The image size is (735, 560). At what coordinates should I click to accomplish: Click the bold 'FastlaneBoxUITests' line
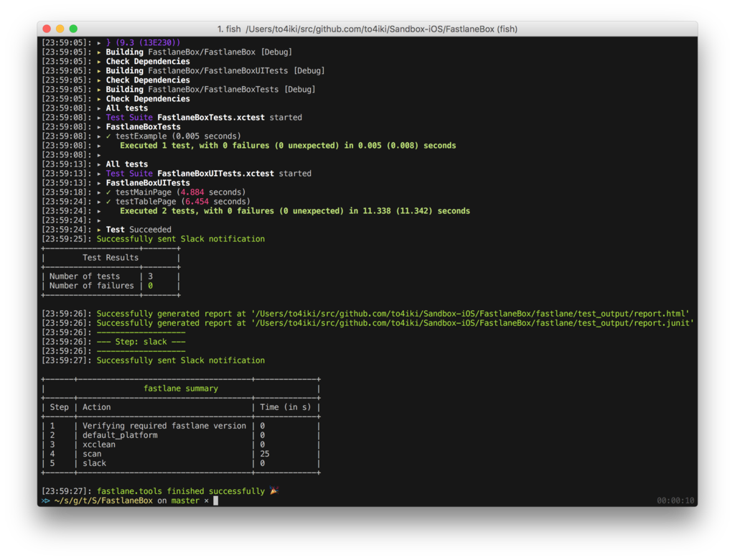[x=148, y=183]
